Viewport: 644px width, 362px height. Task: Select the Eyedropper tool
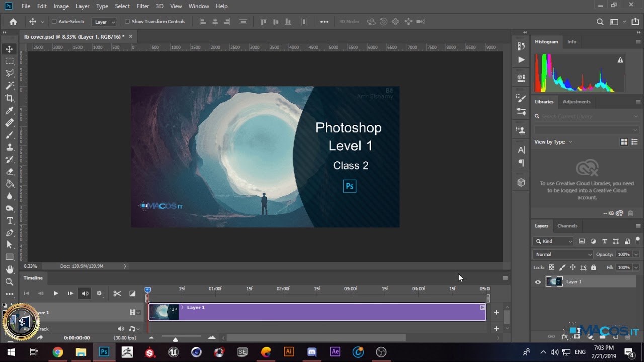point(10,110)
